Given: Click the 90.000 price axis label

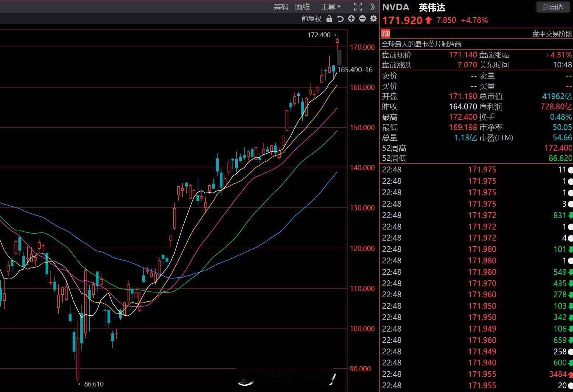Looking at the screenshot, I should [360, 369].
